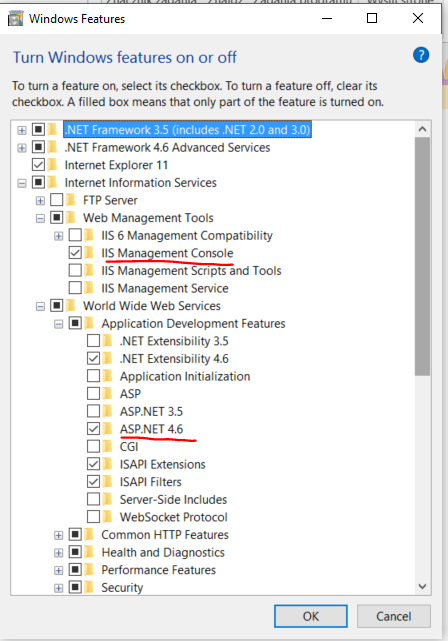Click the scrollbar down arrow

click(422, 587)
